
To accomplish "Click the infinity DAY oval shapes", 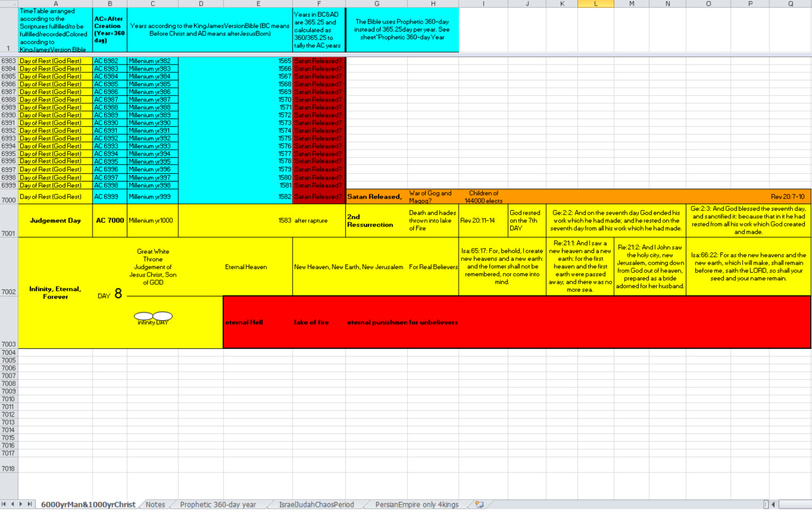I will pos(153,317).
